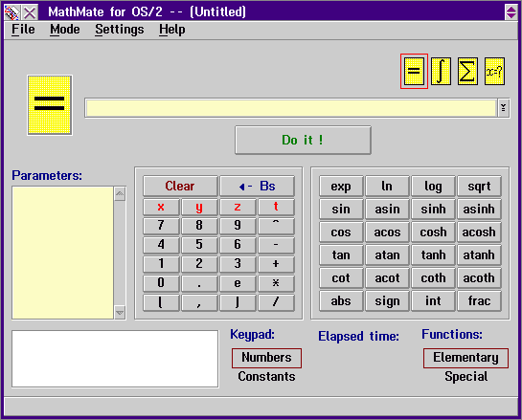Insert the abs function

[x=341, y=300]
